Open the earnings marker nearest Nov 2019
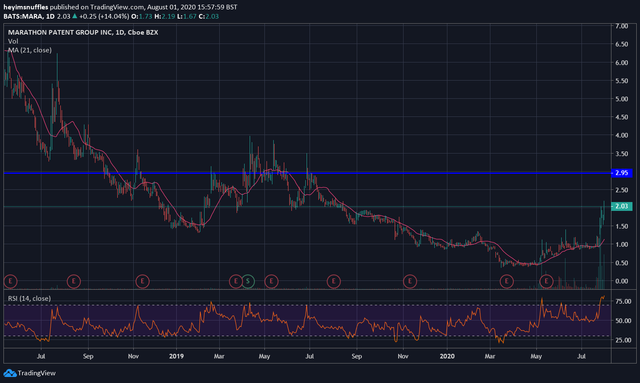Screen dimensions: 640x383 point(410,281)
